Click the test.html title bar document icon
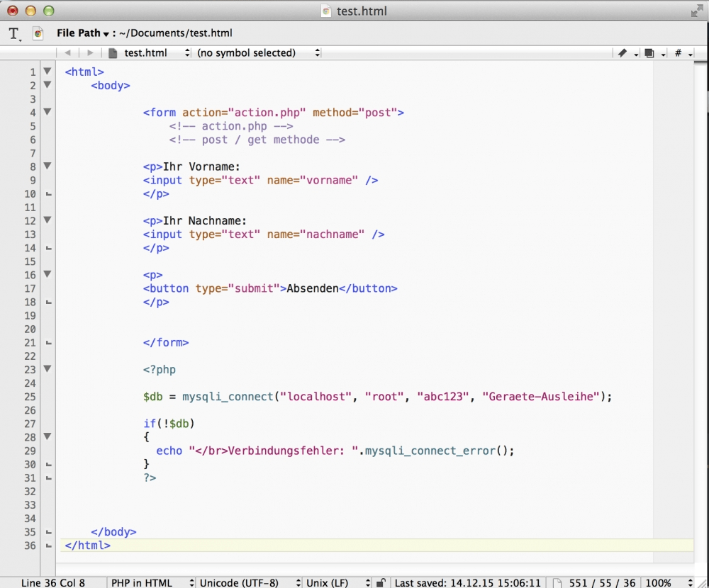 [326, 11]
